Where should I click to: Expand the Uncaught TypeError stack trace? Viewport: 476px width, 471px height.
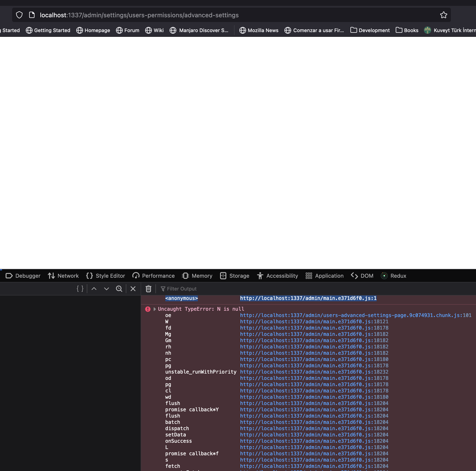pyautogui.click(x=155, y=309)
